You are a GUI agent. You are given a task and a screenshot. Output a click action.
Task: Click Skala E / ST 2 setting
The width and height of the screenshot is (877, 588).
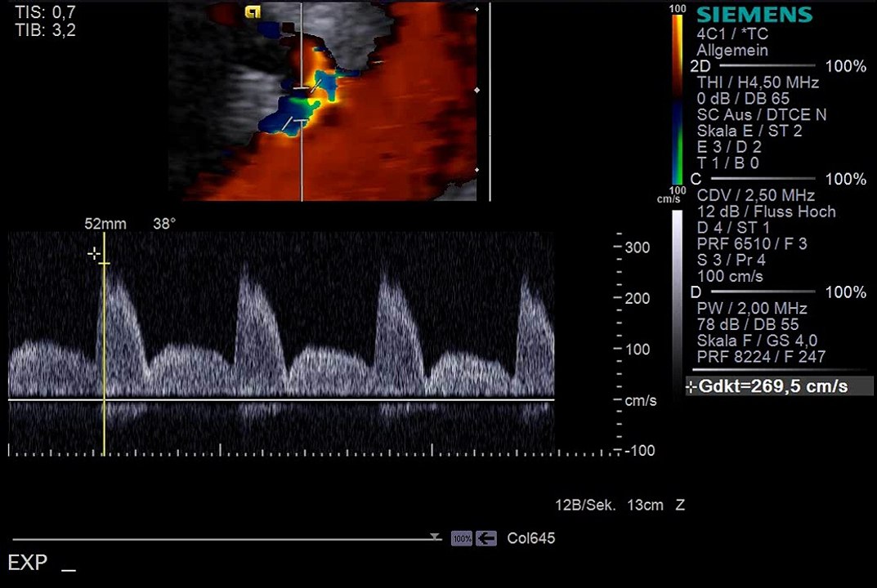749,131
